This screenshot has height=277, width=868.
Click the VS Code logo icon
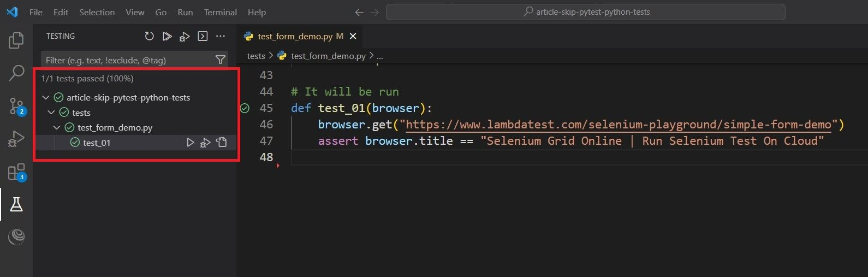(12, 12)
